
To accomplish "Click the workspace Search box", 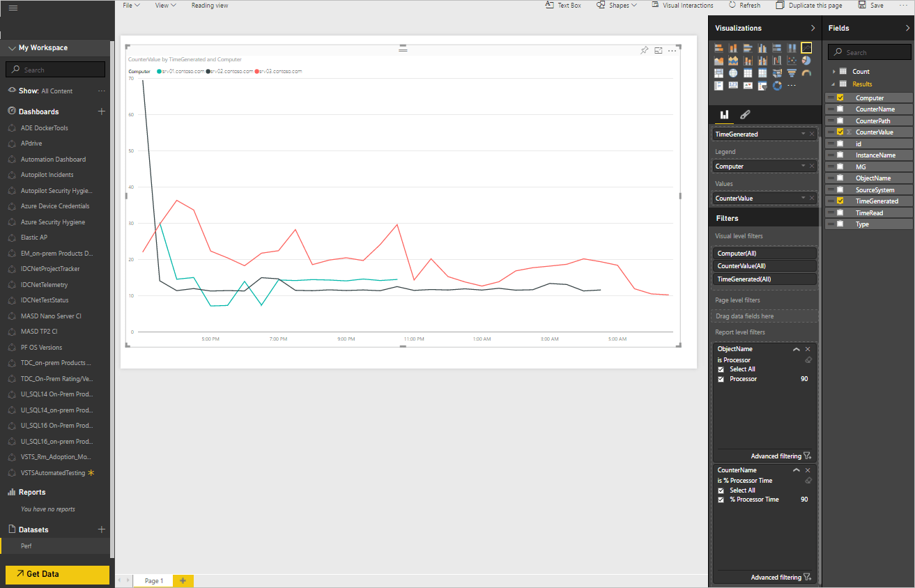I will point(55,69).
